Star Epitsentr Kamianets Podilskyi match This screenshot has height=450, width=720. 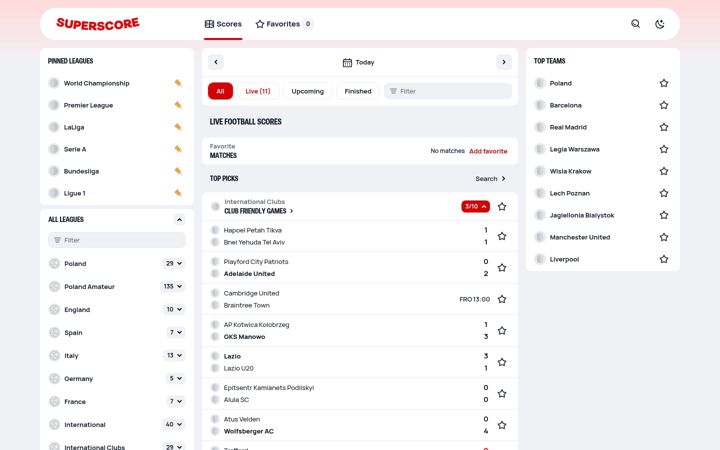click(x=502, y=394)
